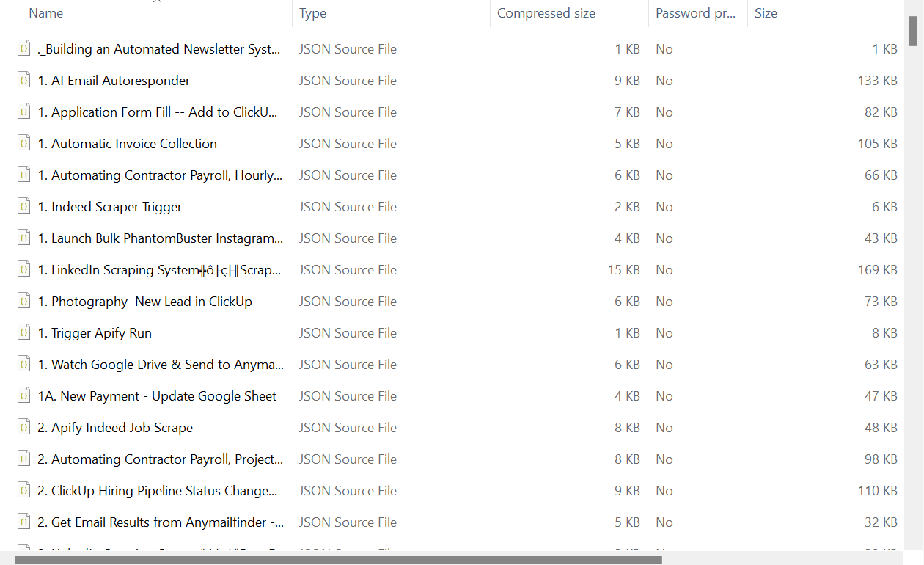The height and width of the screenshot is (565, 924).
Task: Click JSON icon of Get Email Results from Anymailfinder
Action: [x=24, y=522]
